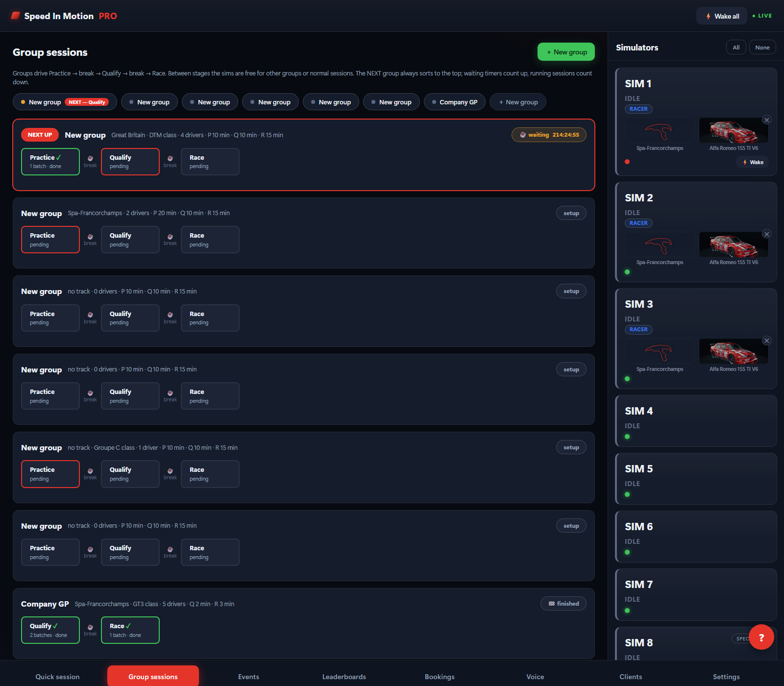
Task: Remove the SIM 2 car assignment (x icon)
Action: (x=767, y=234)
